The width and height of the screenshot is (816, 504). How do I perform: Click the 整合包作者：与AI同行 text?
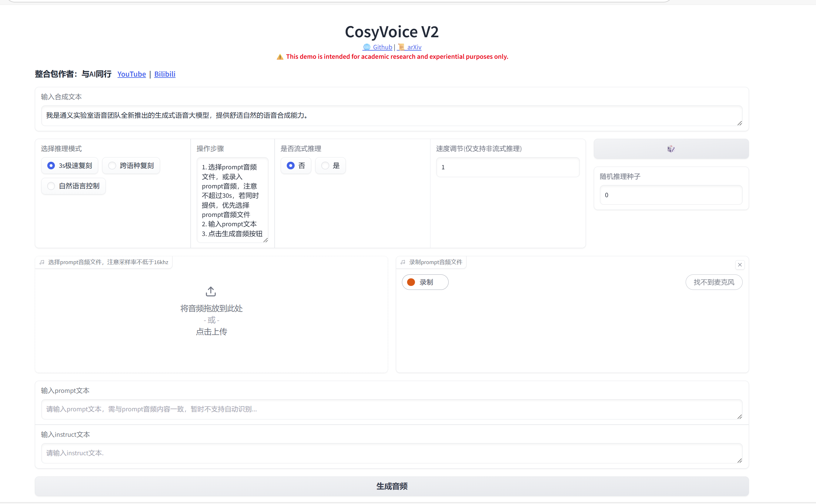pos(73,74)
